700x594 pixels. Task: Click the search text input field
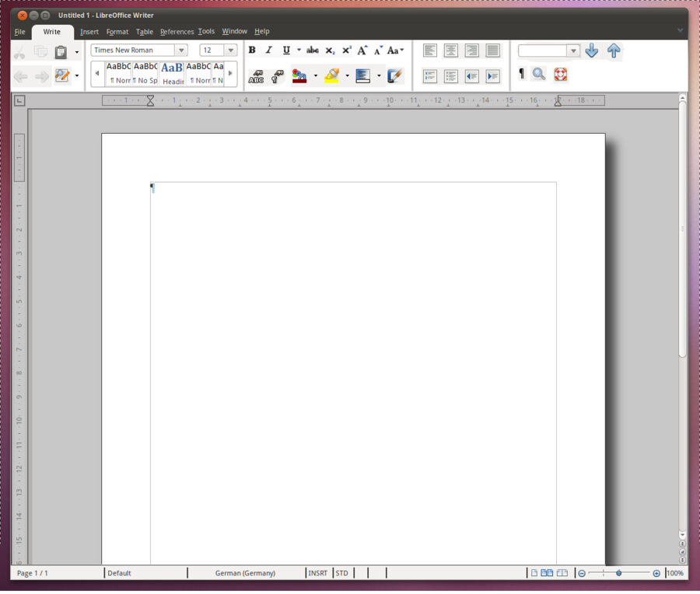tap(542, 51)
